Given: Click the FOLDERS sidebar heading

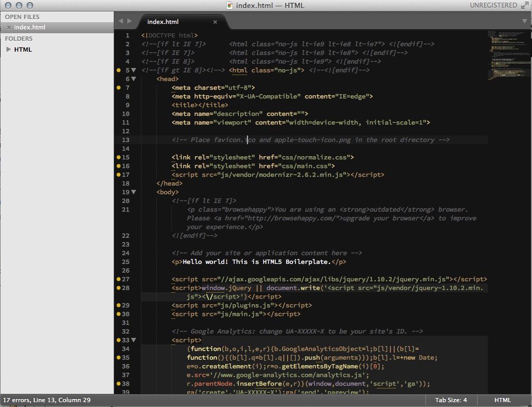Looking at the screenshot, I should click(x=18, y=39).
